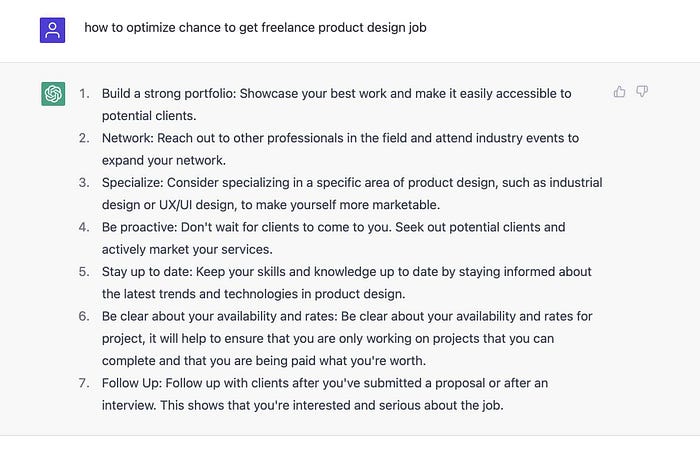The width and height of the screenshot is (700, 455).
Task: Click "Be clear about your availability and rates:"
Action: point(220,316)
